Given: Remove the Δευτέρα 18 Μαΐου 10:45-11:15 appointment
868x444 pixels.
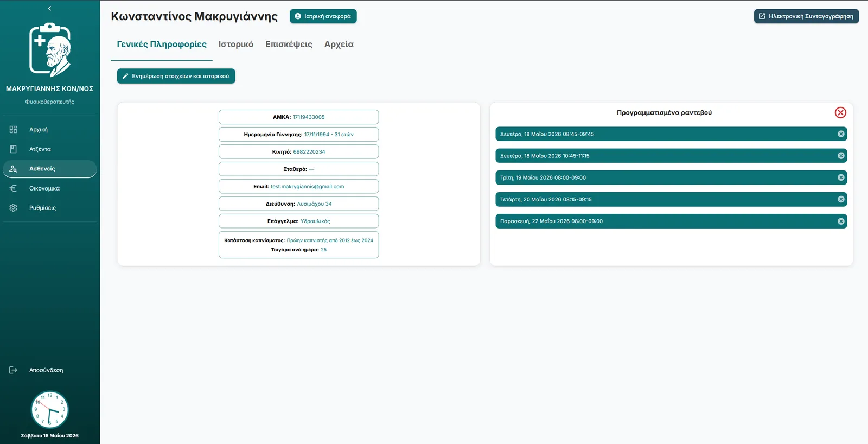Looking at the screenshot, I should 841,156.
